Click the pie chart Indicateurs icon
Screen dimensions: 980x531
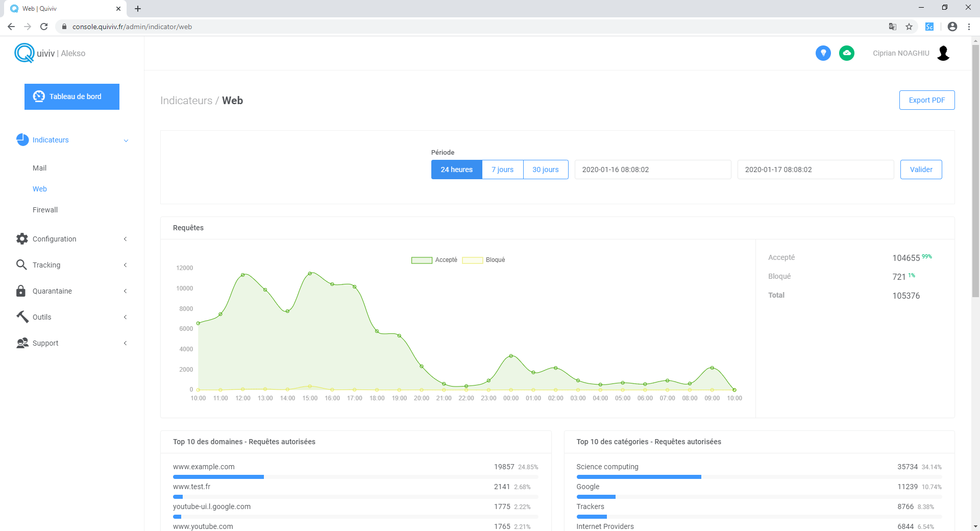(22, 139)
